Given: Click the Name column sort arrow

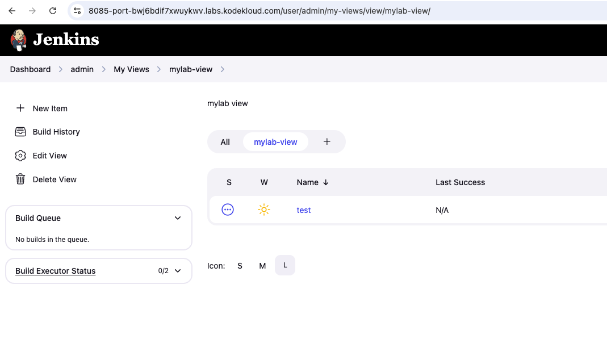Looking at the screenshot, I should (325, 182).
